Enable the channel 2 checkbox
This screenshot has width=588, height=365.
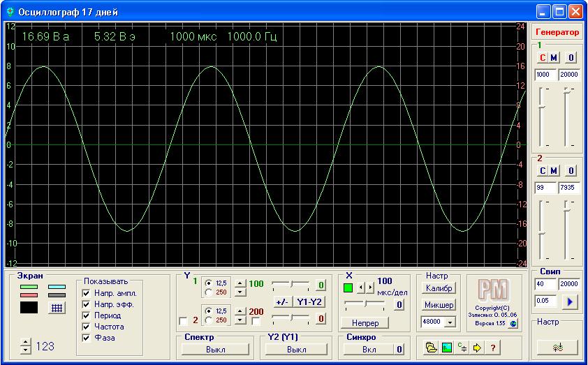(x=184, y=321)
